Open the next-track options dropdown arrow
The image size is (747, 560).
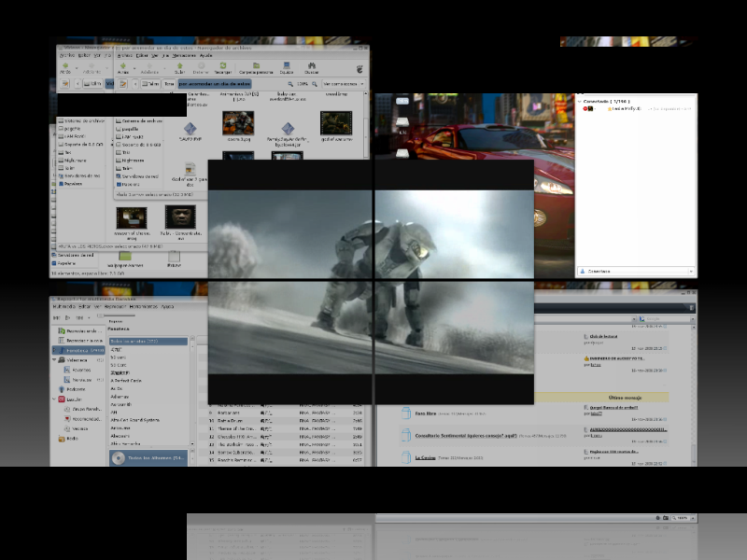pyautogui.click(x=89, y=317)
